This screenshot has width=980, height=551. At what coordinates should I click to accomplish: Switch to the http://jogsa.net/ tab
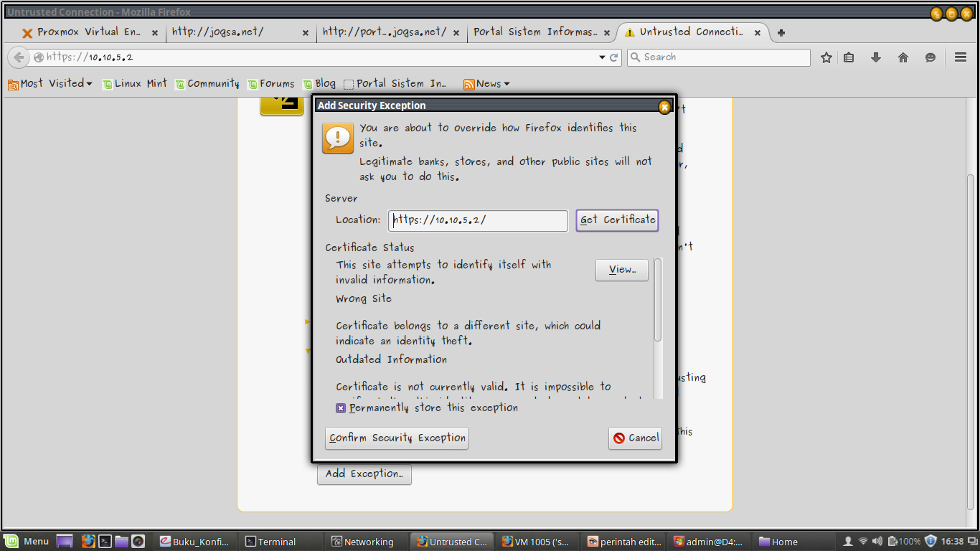tap(241, 32)
